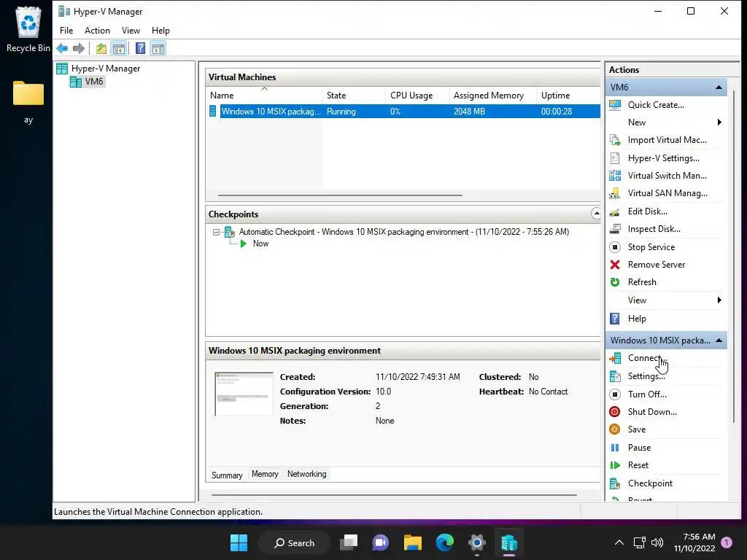747x560 pixels.
Task: Click the Import Virtual Machine icon
Action: coord(615,140)
